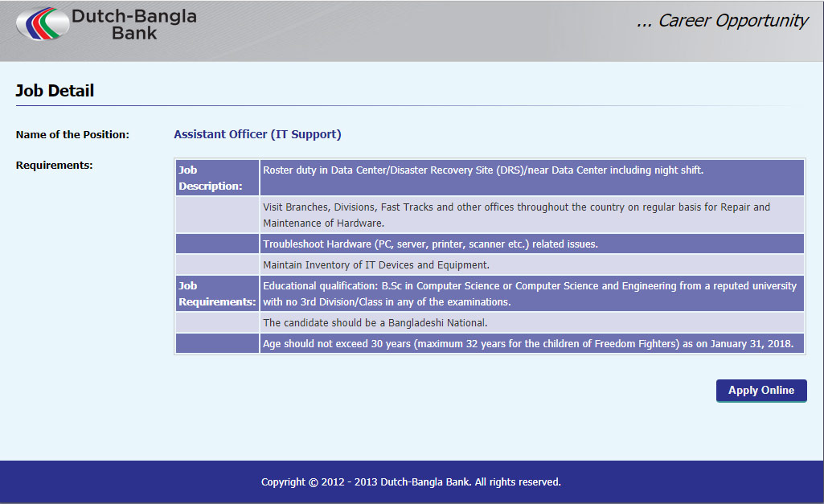Click the Visit Branches, Divisions row
824x504 pixels.
(532, 215)
